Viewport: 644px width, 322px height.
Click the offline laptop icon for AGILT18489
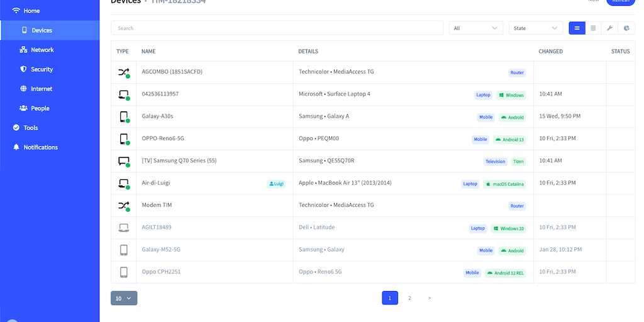click(x=124, y=228)
